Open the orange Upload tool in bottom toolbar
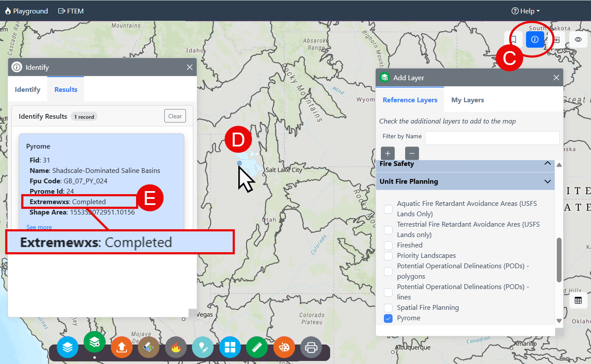This screenshot has height=364, width=591. click(122, 348)
